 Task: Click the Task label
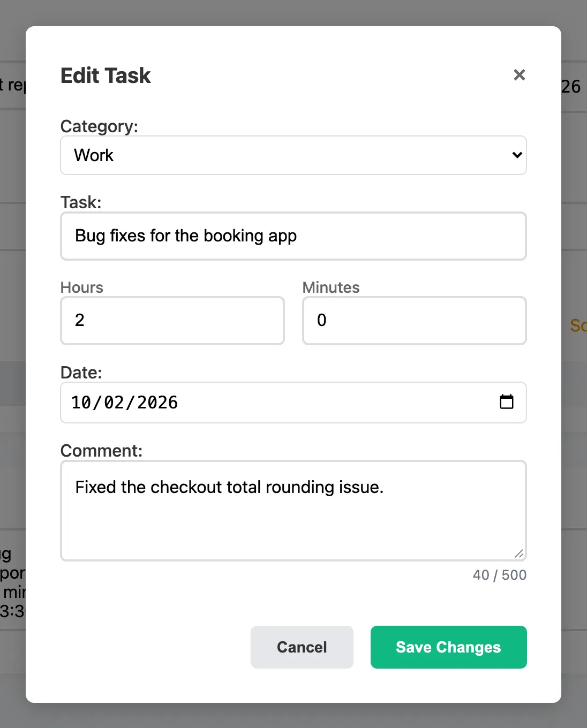81,202
